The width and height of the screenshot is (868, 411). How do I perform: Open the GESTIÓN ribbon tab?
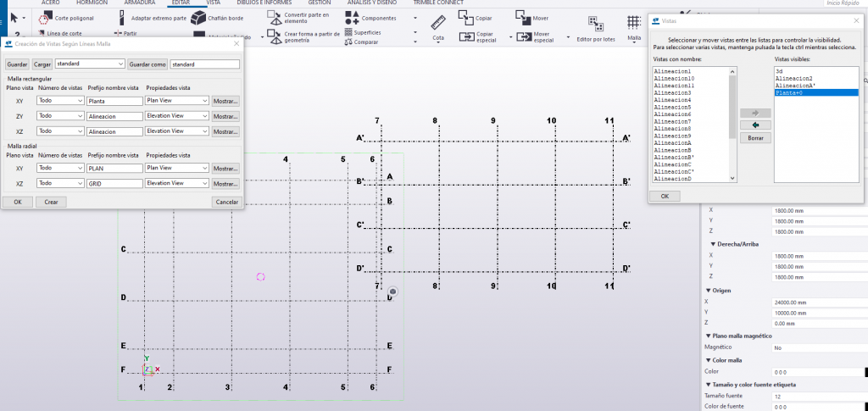(320, 3)
